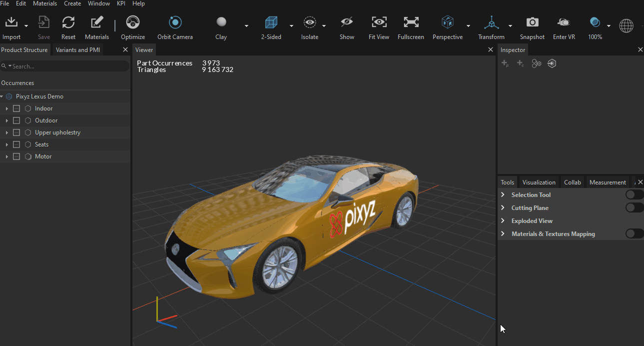Open the Help menu
The image size is (644, 346).
click(138, 3)
